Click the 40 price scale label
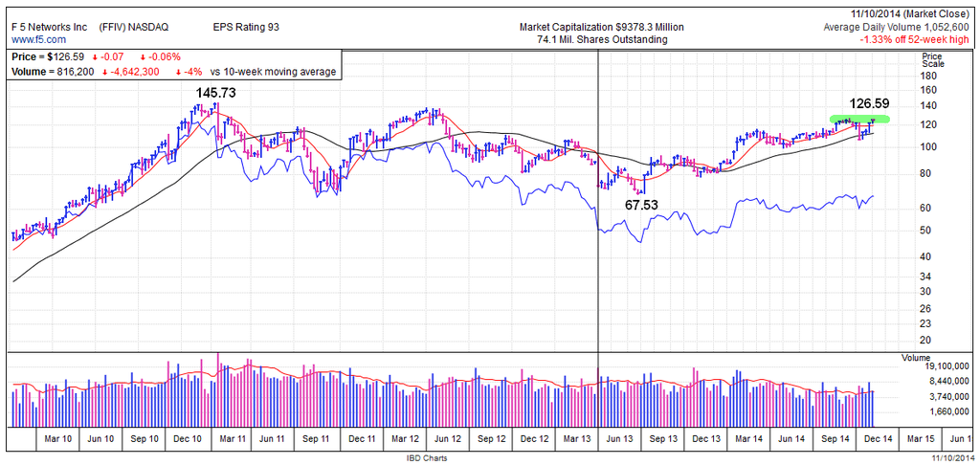Screen dimensions: 980x465 tap(927, 256)
